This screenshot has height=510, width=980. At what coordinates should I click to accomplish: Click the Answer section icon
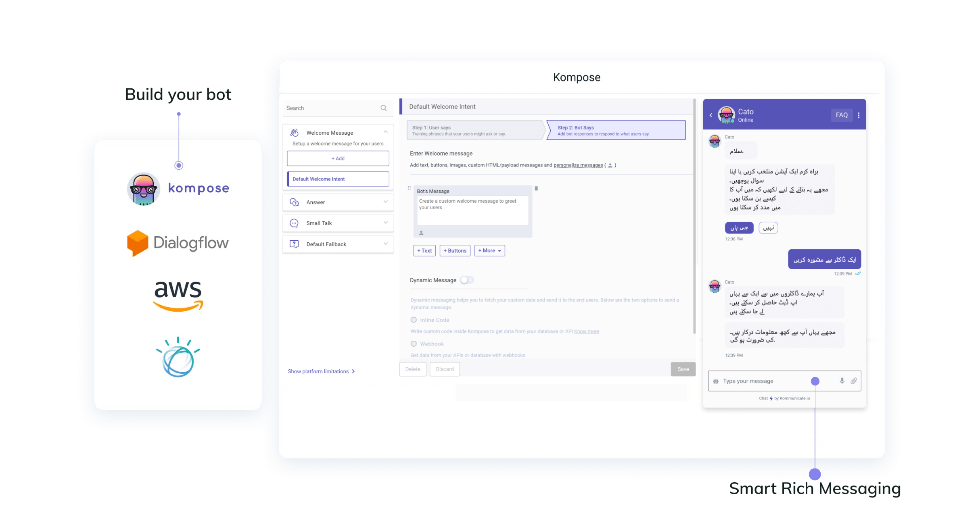294,202
